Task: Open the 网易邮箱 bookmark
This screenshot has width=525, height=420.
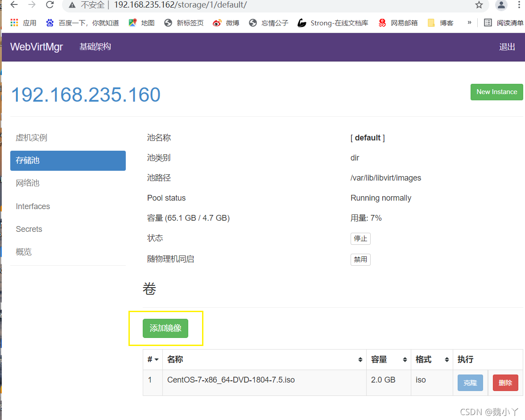Action: tap(398, 23)
